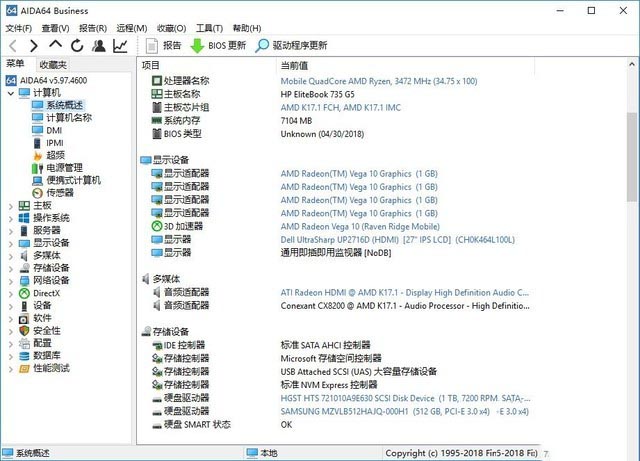
Task: Click the BIOS 更新 toolbar button
Action: tap(218, 46)
